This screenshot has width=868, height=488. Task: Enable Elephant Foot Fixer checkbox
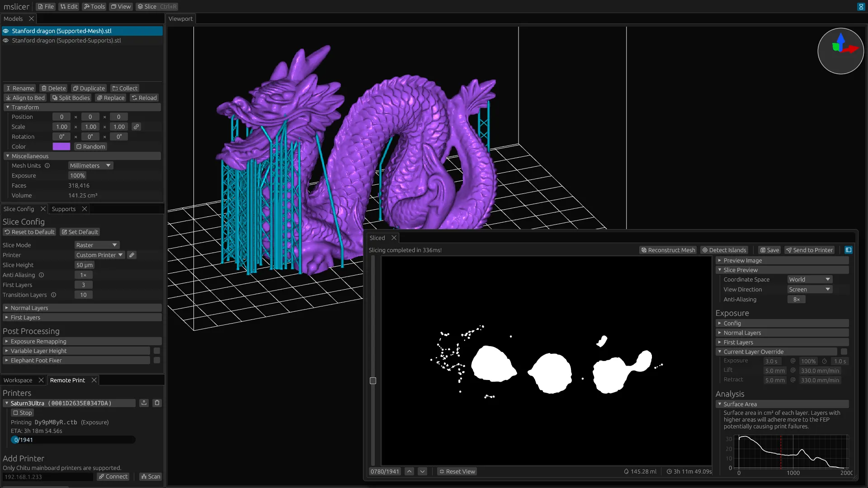(157, 361)
